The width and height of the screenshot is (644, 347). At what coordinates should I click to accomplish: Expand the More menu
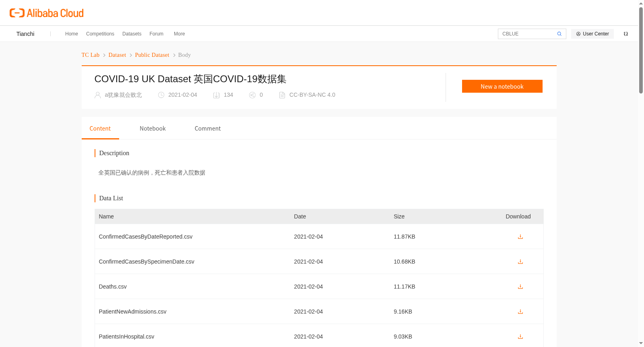tap(180, 34)
